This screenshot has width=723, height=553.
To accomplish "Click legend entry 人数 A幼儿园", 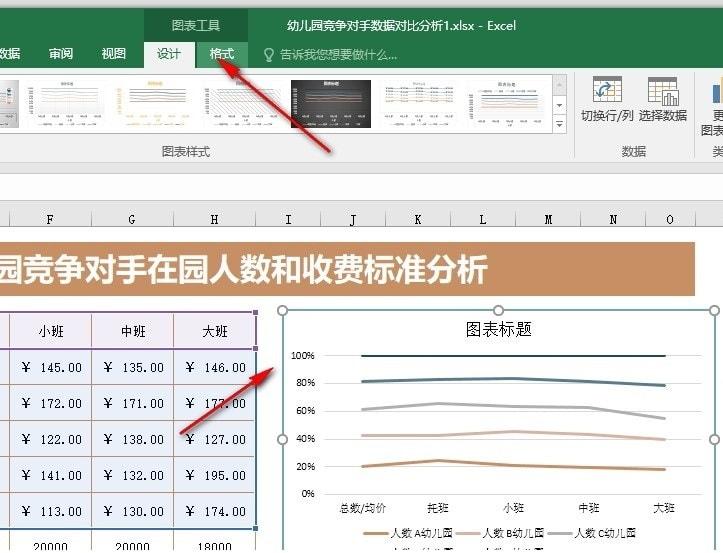I will [x=408, y=533].
